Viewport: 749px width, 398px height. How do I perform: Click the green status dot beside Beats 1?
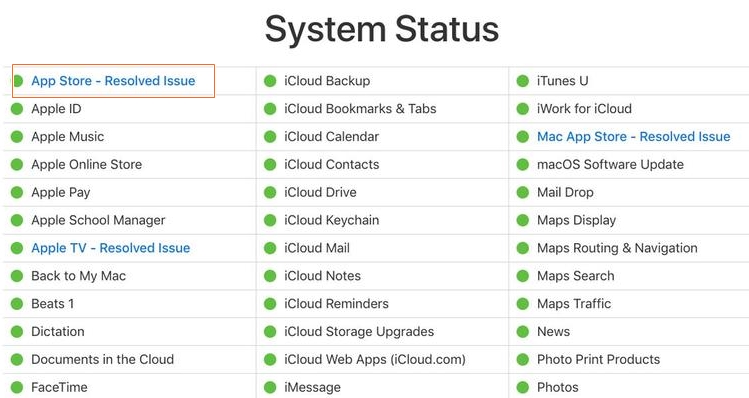[x=17, y=303]
